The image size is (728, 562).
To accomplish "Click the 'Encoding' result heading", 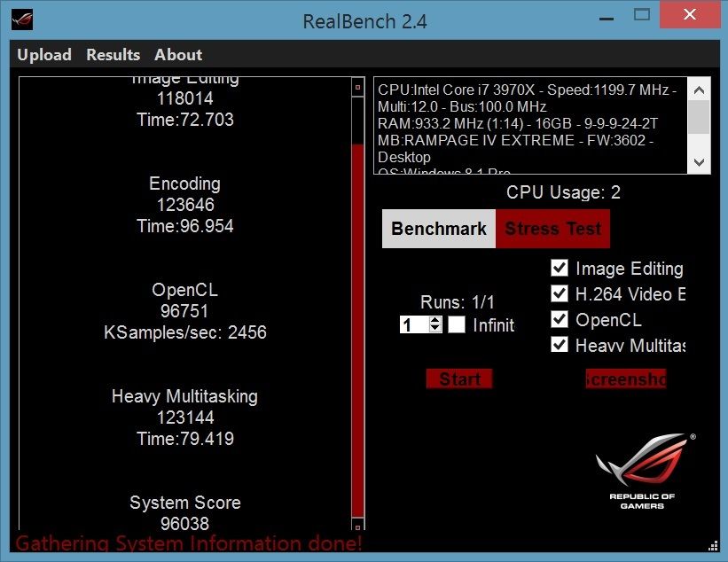I will tap(184, 183).
